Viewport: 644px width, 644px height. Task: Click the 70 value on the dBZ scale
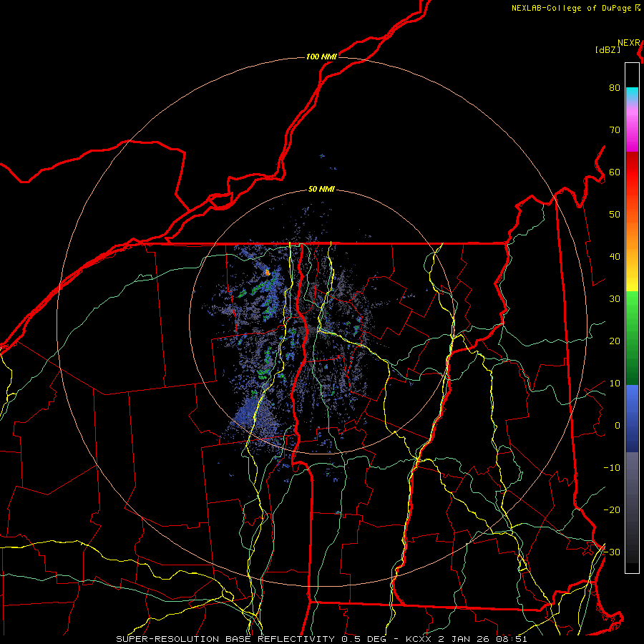click(615, 130)
